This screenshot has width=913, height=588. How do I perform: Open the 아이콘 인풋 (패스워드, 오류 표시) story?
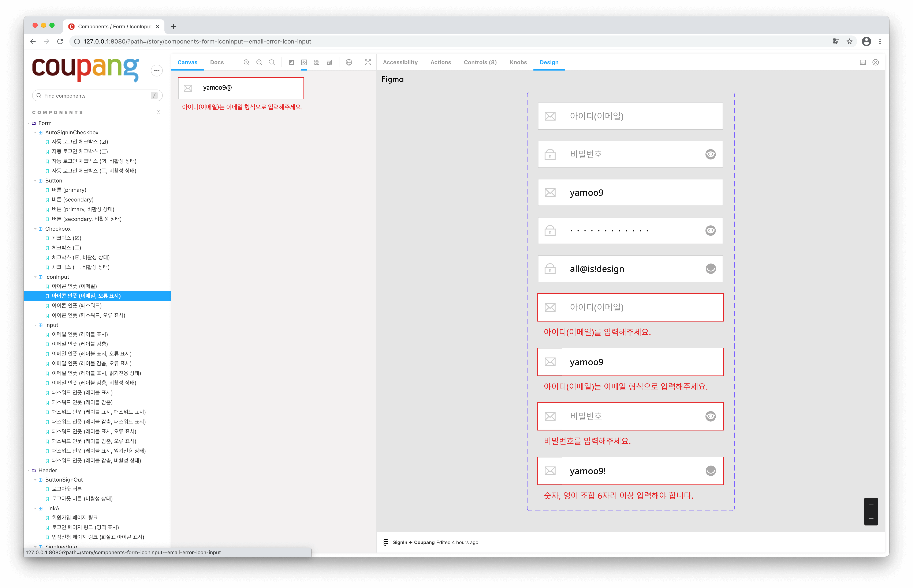point(88,315)
